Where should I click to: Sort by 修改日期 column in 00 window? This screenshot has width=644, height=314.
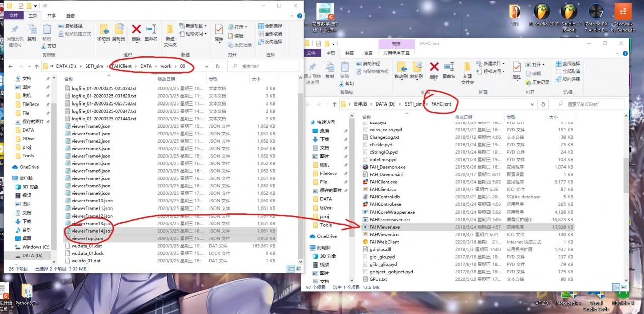tap(166, 79)
